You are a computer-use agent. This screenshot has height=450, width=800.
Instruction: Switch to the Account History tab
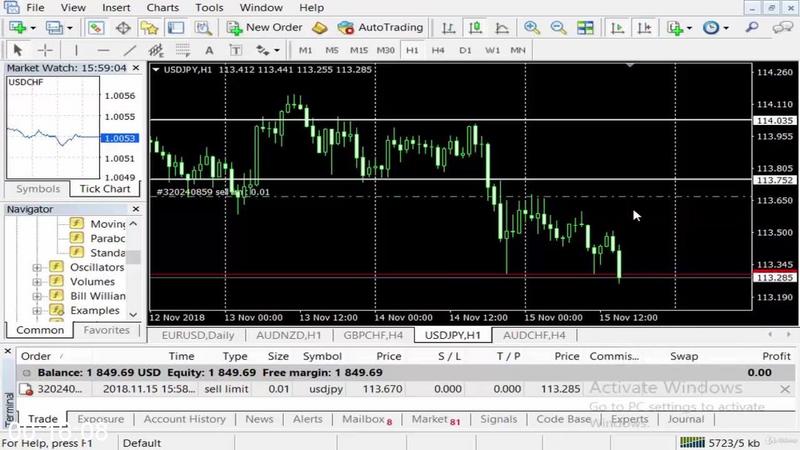pos(185,419)
